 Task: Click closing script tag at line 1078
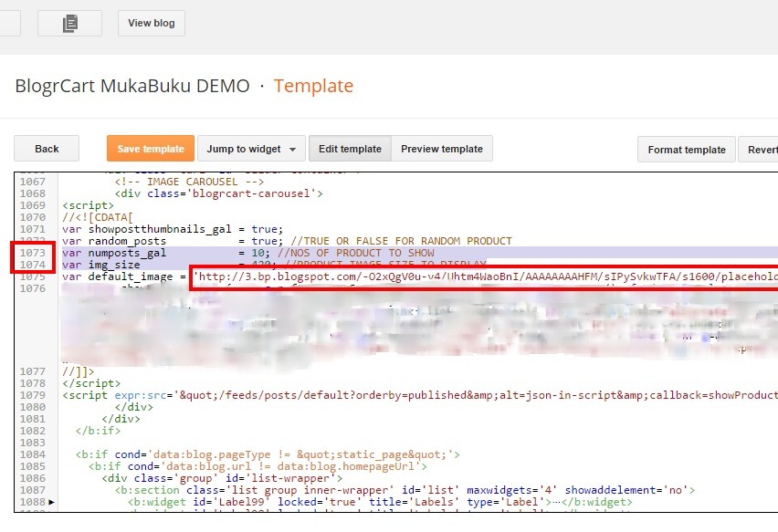click(91, 384)
